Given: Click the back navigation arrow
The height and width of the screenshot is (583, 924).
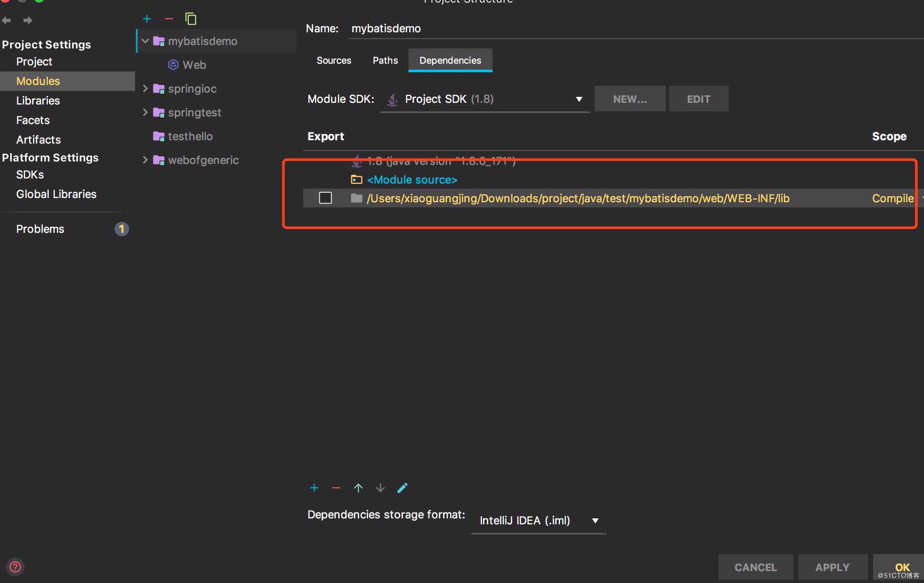Looking at the screenshot, I should pos(6,20).
